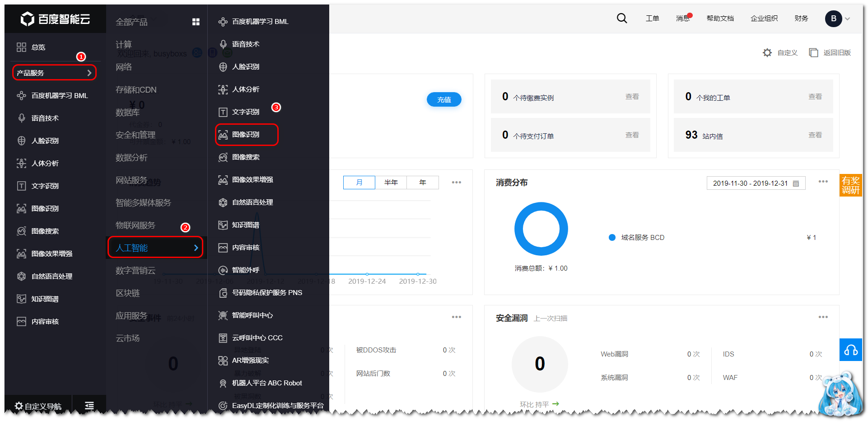868x422 pixels.
Task: Select 区块链 product category
Action: tap(128, 293)
